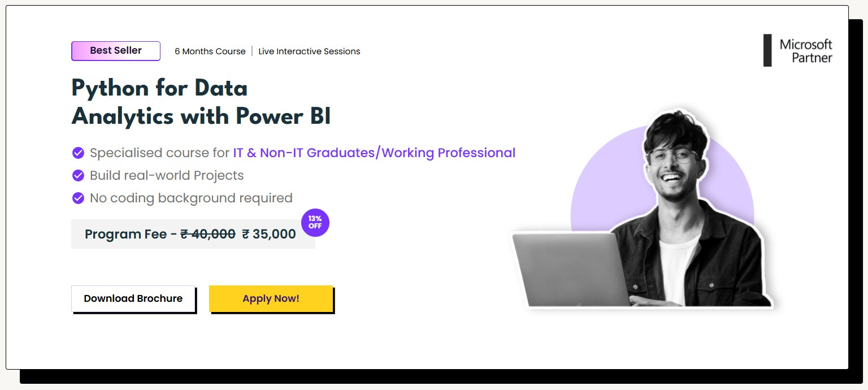Click the Python for Data Analytics heading
This screenshot has height=390, width=868.
pyautogui.click(x=201, y=102)
